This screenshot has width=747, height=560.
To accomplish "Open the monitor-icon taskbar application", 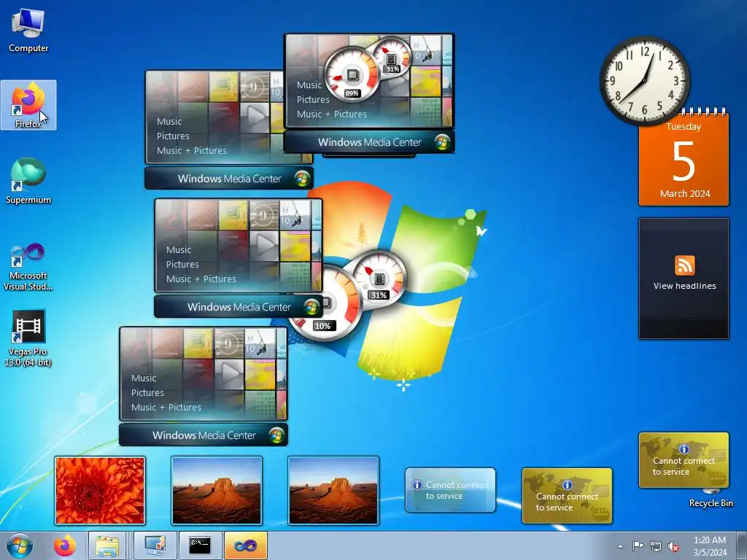I will pyautogui.click(x=155, y=545).
